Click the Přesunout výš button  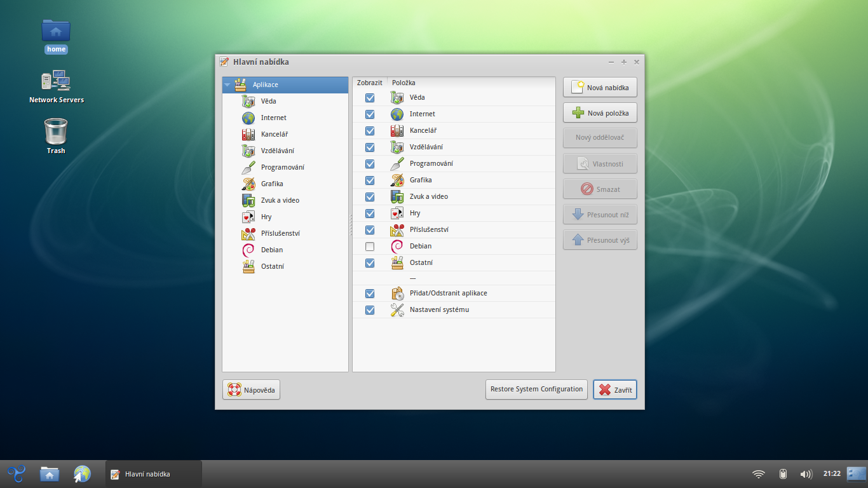pyautogui.click(x=600, y=240)
